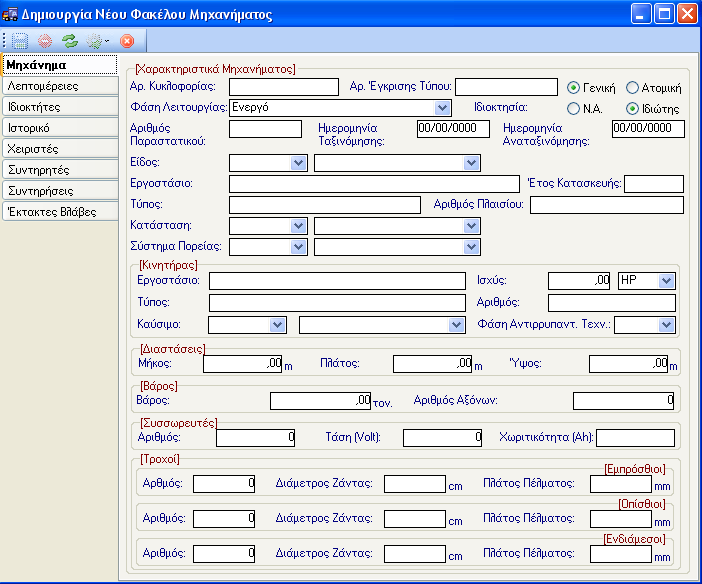Click the Ημερομηνία Ταξινόμησης date field
Viewport: 702px width, 584px height.
click(453, 129)
